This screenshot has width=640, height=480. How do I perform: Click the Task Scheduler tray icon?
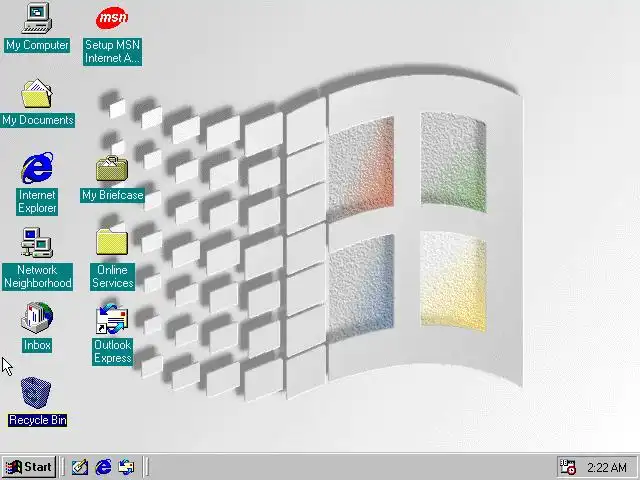pos(568,467)
